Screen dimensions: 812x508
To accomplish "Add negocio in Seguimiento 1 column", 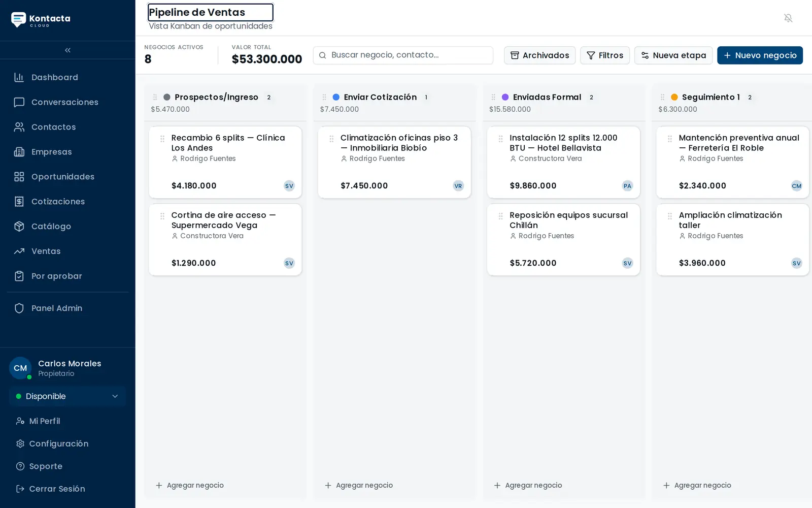I will pos(697,485).
